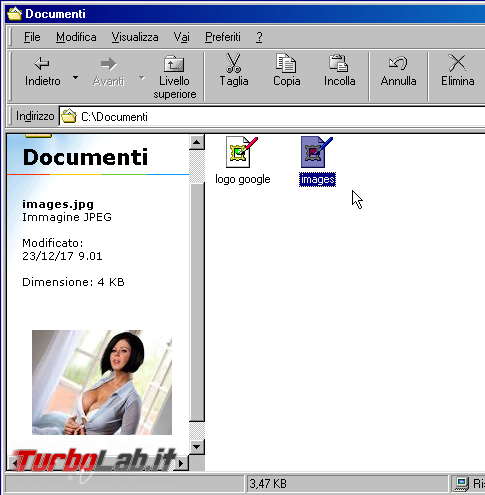Image resolution: width=485 pixels, height=495 pixels.
Task: Select the logo google file icon
Action: 242,152
